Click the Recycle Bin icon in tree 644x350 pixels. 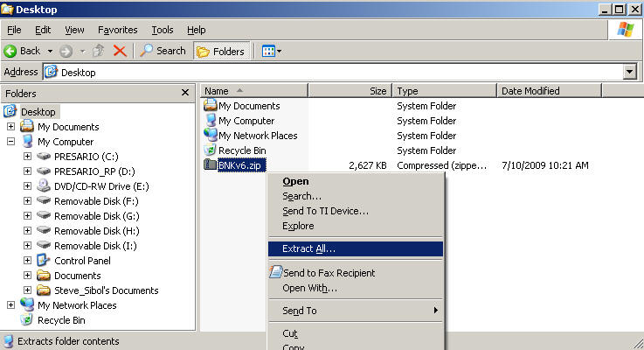tap(27, 319)
